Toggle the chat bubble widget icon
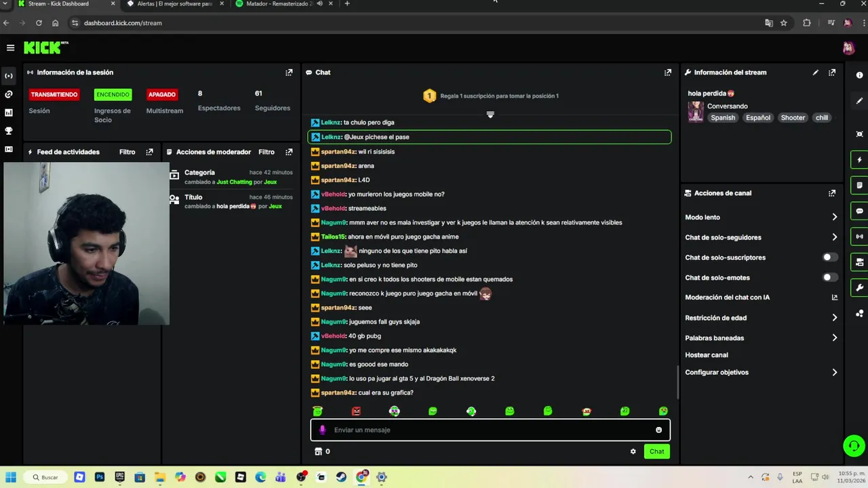 point(860,211)
